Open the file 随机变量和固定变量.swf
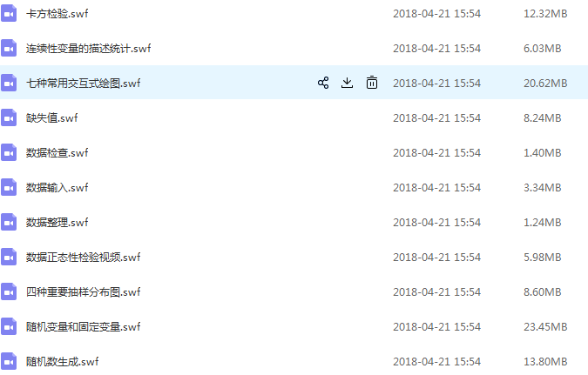The image size is (588, 375). [x=84, y=326]
